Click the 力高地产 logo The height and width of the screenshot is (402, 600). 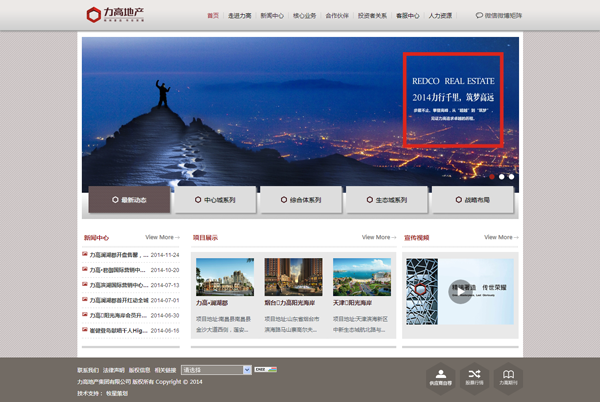[x=116, y=15]
